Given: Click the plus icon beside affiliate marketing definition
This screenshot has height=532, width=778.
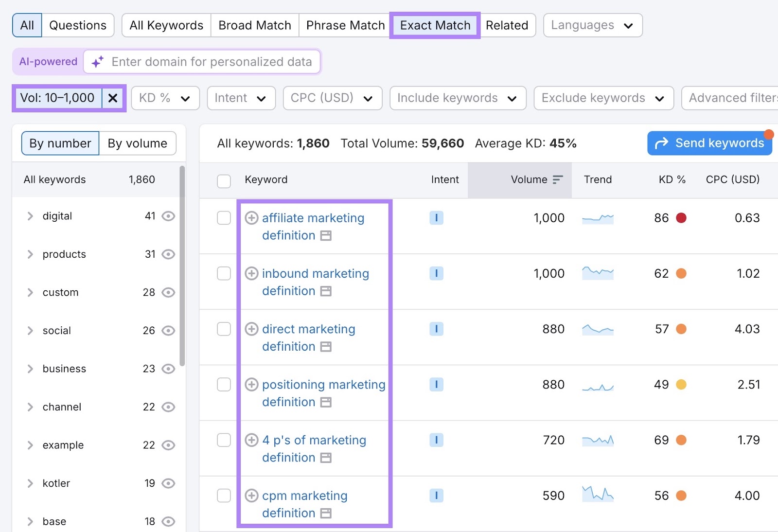Looking at the screenshot, I should click(x=251, y=218).
